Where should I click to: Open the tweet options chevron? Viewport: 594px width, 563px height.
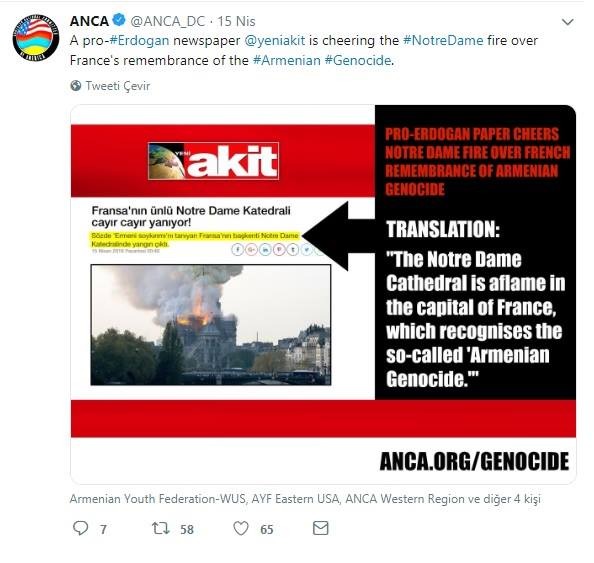pos(567,22)
